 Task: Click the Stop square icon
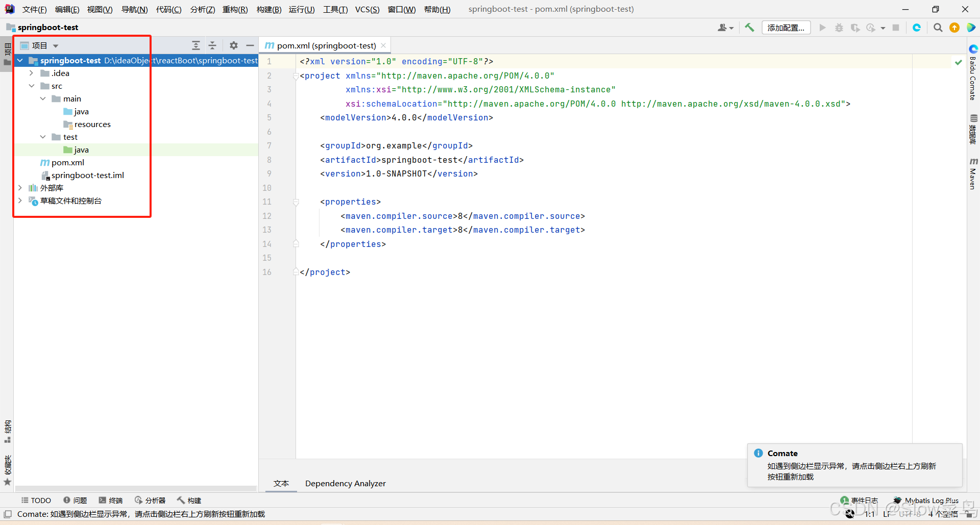click(x=895, y=28)
